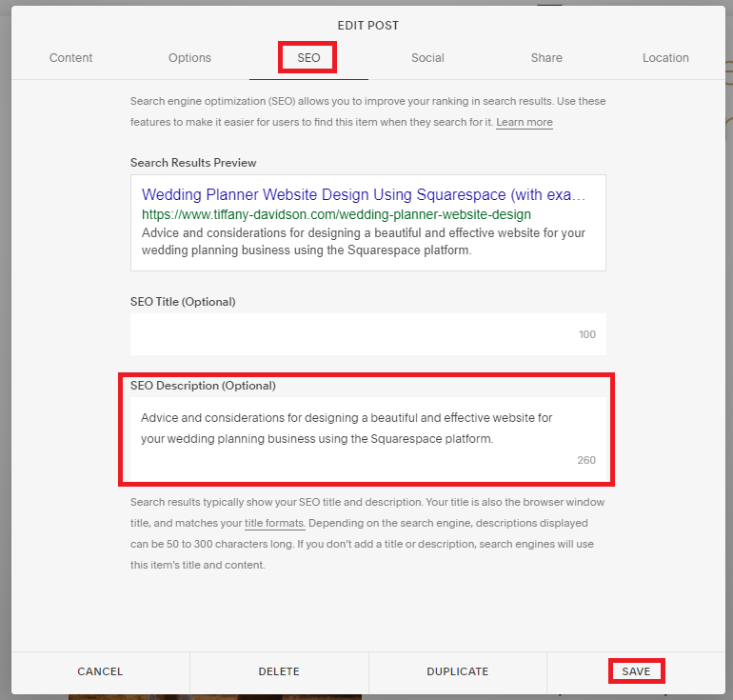Click the preview description text in Search Results Preview
Screen dimensions: 733x700
364,242
